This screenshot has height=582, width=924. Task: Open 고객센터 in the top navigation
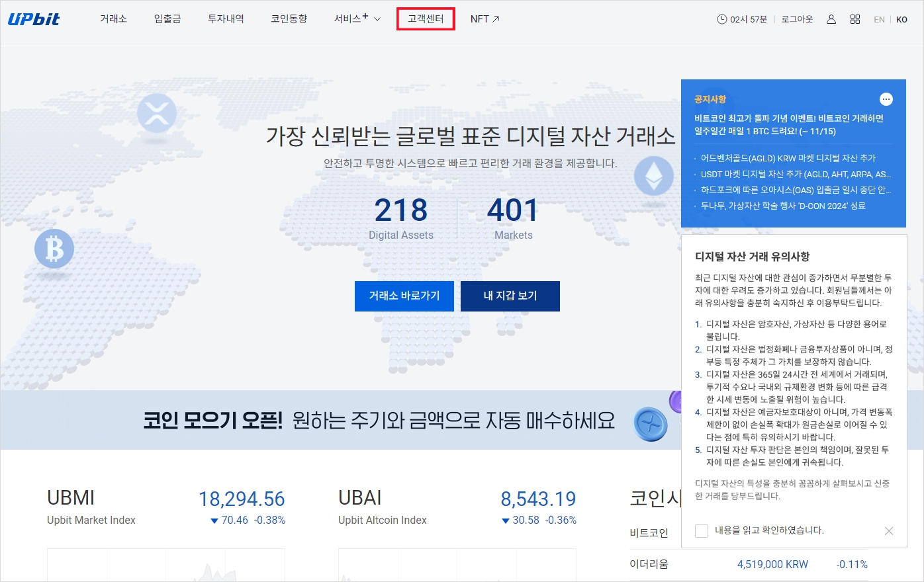[x=426, y=19]
